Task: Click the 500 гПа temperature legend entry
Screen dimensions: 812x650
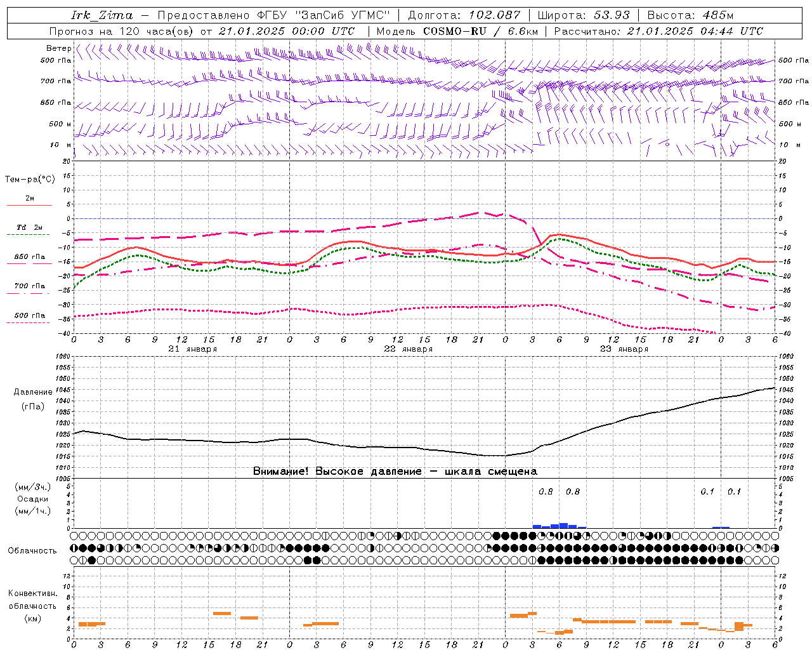Action: [30, 315]
